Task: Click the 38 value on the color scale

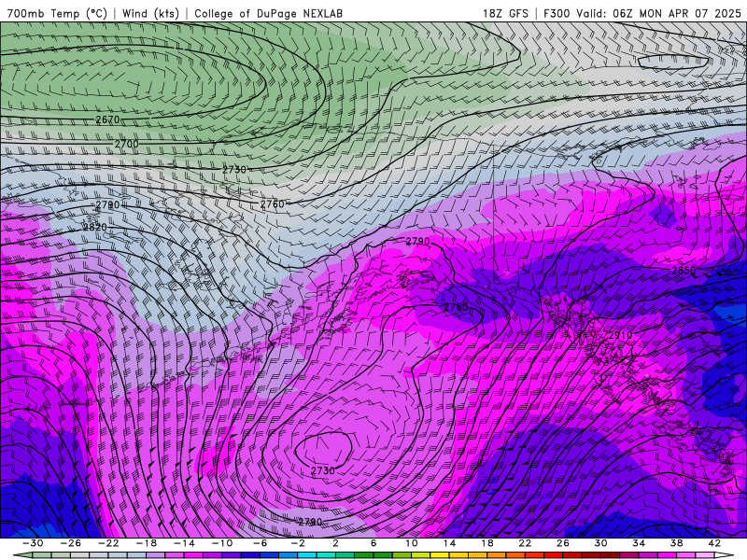Action: pyautogui.click(x=676, y=543)
